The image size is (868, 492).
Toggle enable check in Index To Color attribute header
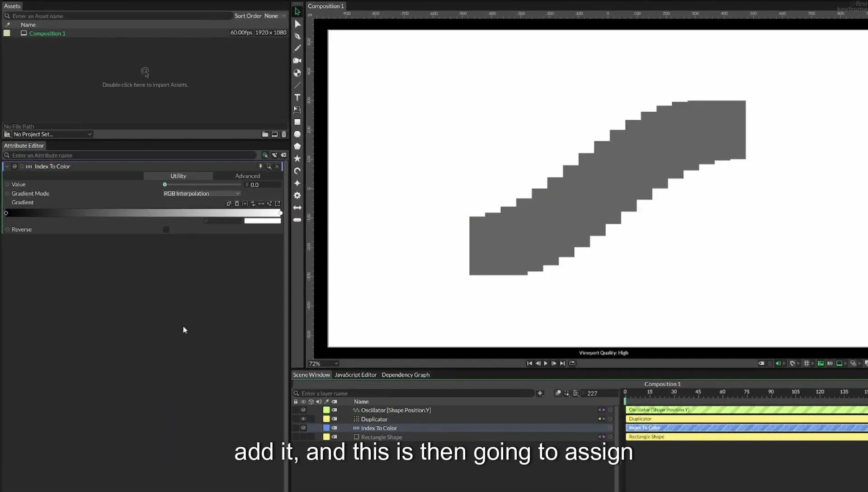[x=14, y=166]
